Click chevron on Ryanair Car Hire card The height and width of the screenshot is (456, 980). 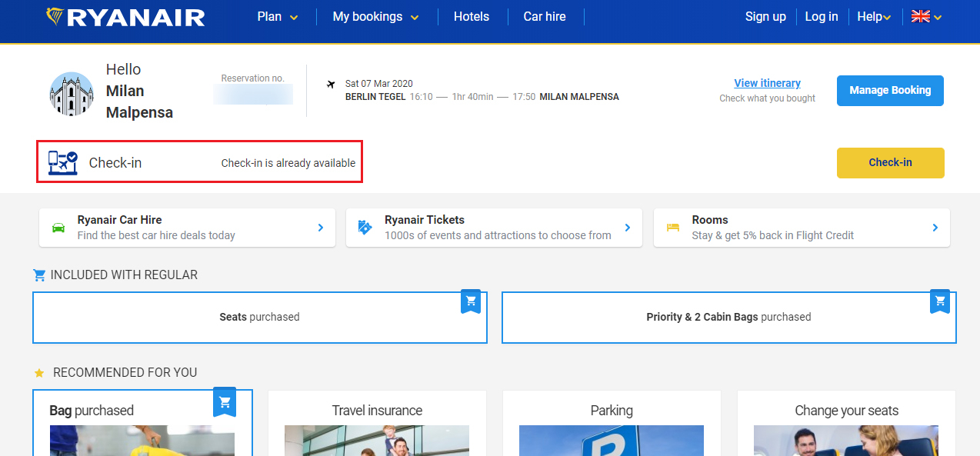tap(321, 228)
